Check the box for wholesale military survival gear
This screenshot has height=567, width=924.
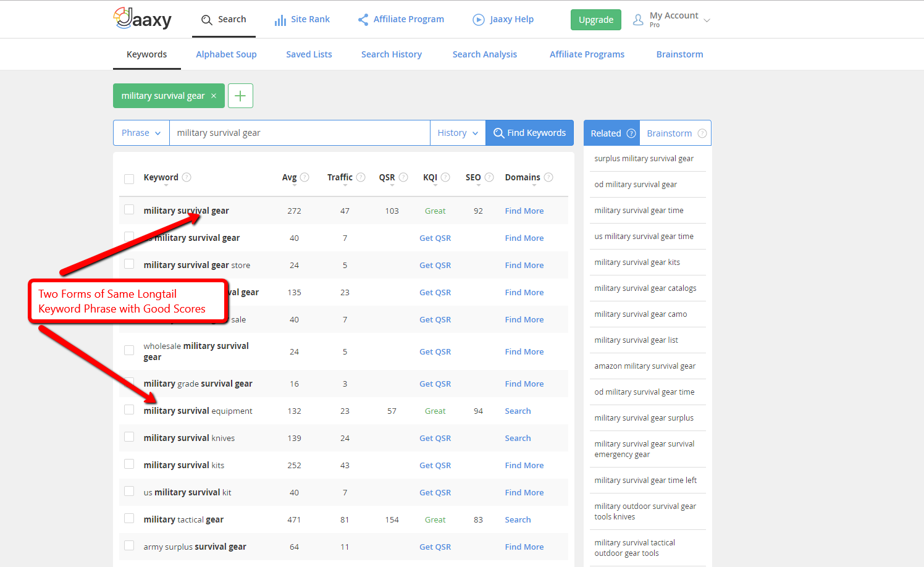pos(129,350)
